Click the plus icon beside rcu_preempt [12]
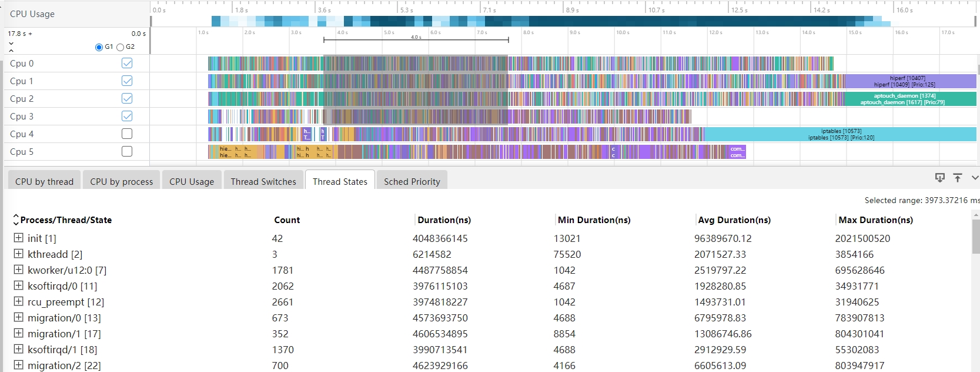The height and width of the screenshot is (372, 980). click(x=18, y=301)
